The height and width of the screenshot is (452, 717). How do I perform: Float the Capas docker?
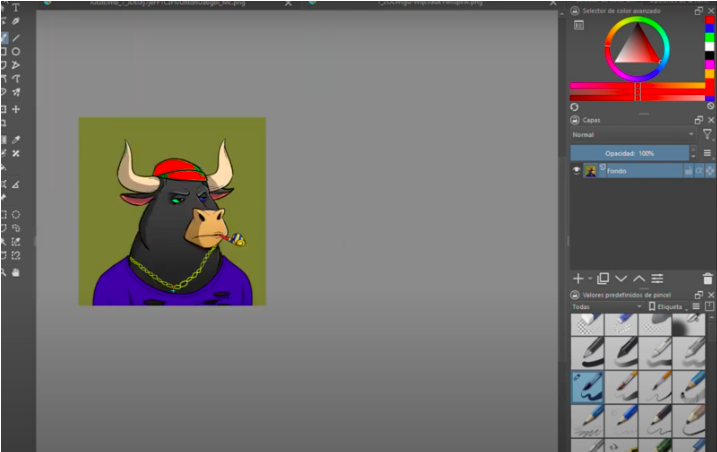(698, 120)
